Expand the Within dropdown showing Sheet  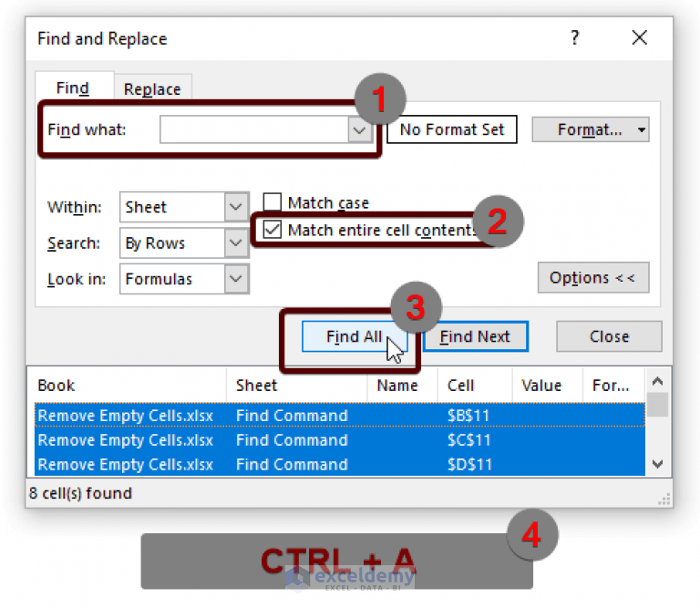[x=236, y=207]
